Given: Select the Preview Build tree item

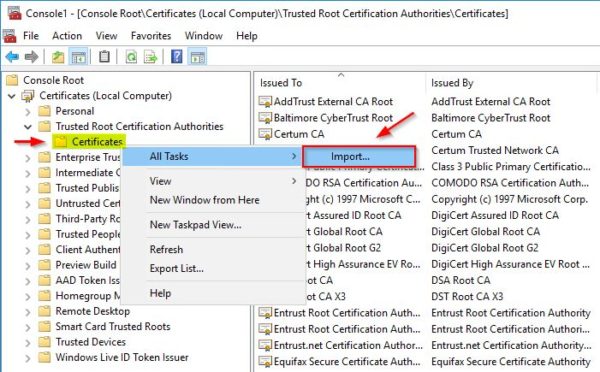Looking at the screenshot, I should [86, 265].
